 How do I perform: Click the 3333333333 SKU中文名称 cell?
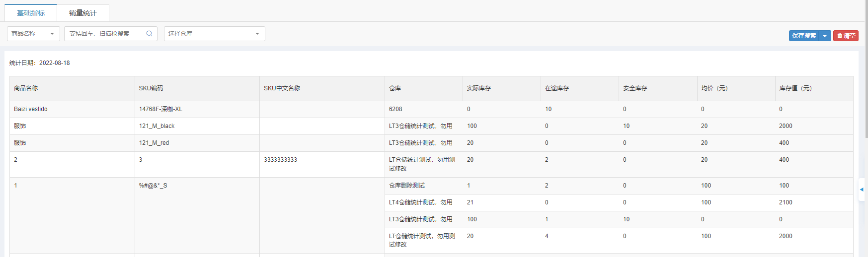(x=280, y=160)
